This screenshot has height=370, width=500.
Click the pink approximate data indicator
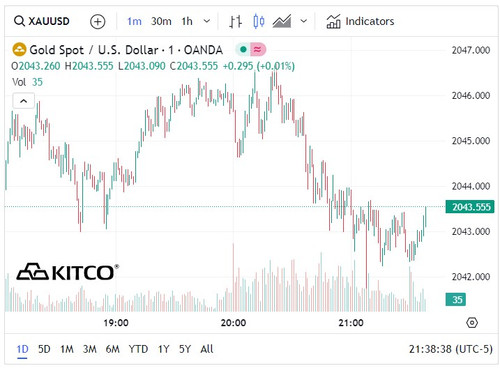[258, 50]
